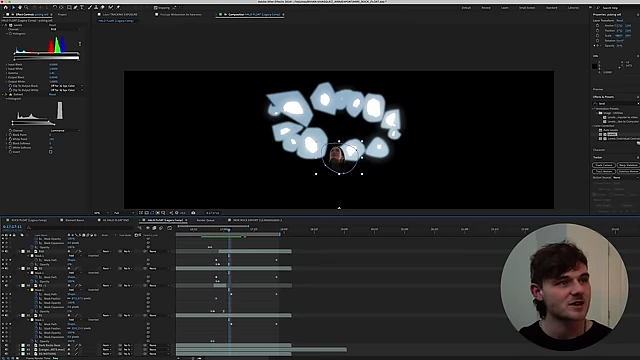Open the Extract Channel Luminance dropdown
The height and width of the screenshot is (360, 640).
tap(65, 131)
